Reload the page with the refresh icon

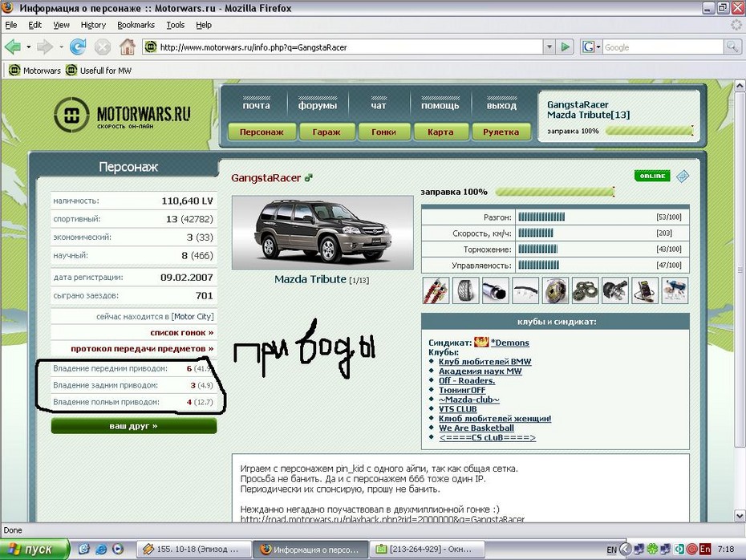[78, 47]
